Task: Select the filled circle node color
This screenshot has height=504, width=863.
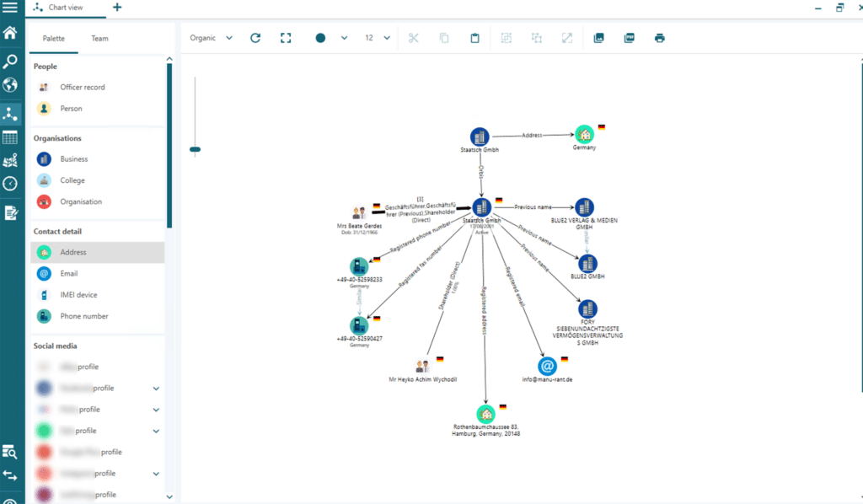Action: pos(320,38)
